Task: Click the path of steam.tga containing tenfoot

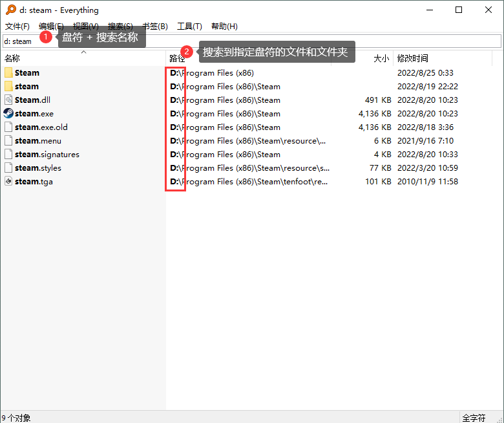Action: coord(249,181)
